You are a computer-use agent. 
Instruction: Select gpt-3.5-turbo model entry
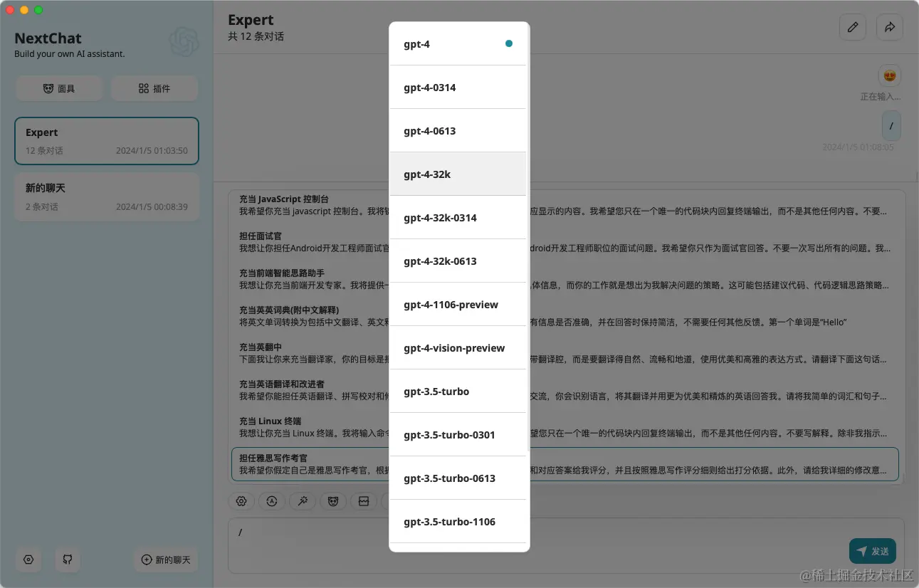coord(458,392)
